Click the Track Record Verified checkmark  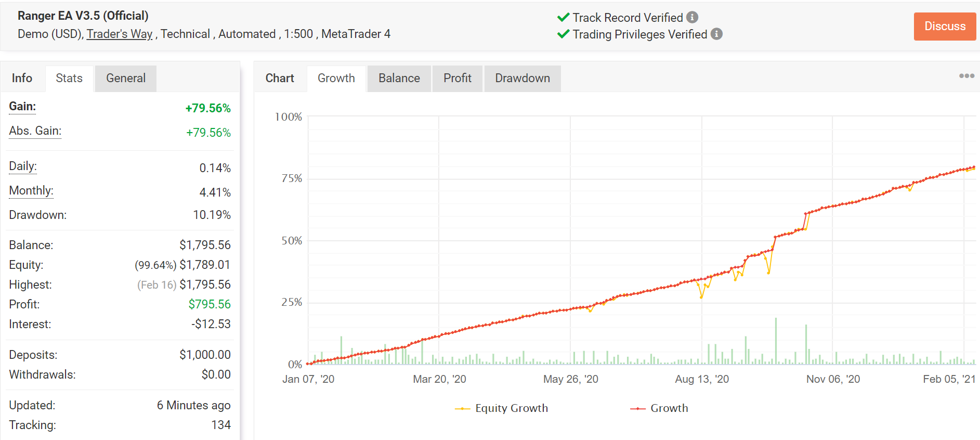[x=563, y=17]
